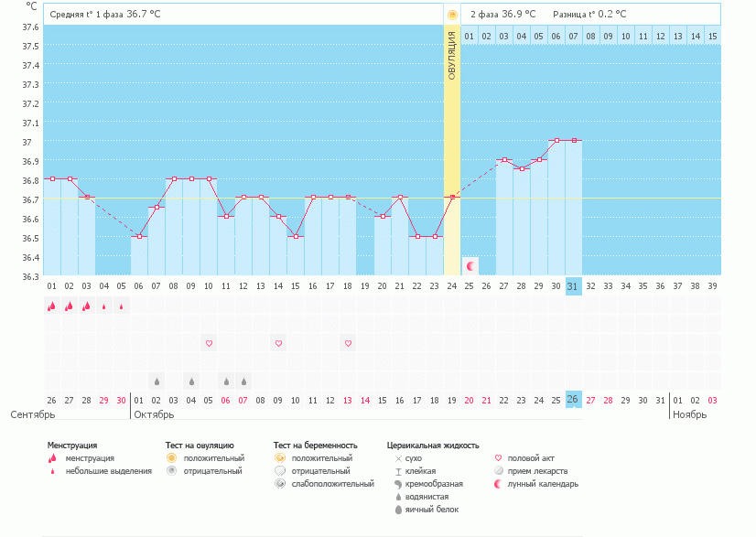This screenshot has width=756, height=537.
Task: Click the 'половой акт' legend label
Action: (x=533, y=458)
